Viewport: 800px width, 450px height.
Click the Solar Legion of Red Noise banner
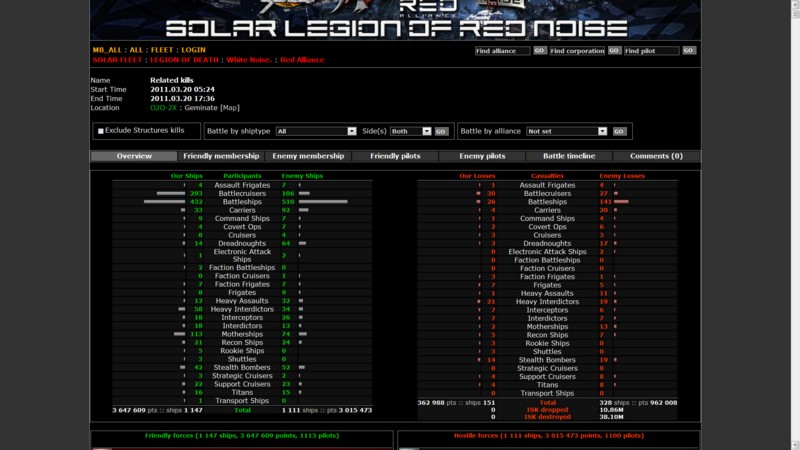[395, 20]
